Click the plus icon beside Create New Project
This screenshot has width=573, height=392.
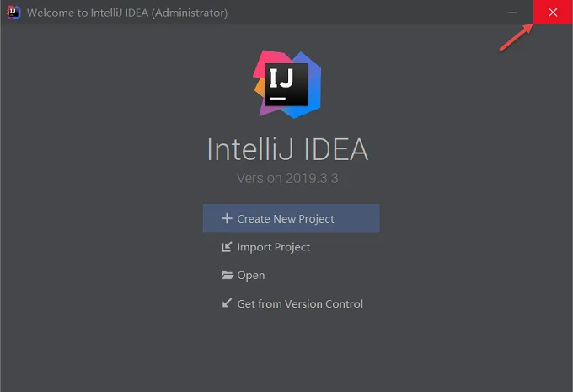pyautogui.click(x=227, y=218)
